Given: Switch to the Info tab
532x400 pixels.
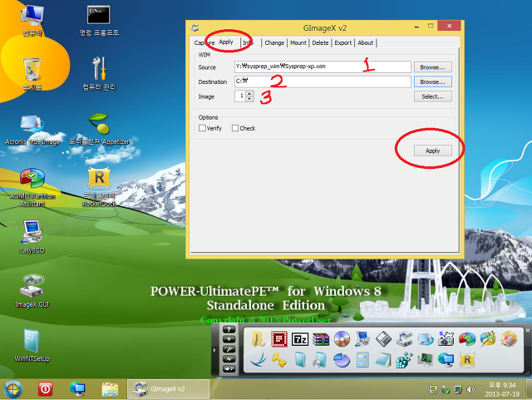Looking at the screenshot, I should pyautogui.click(x=248, y=42).
